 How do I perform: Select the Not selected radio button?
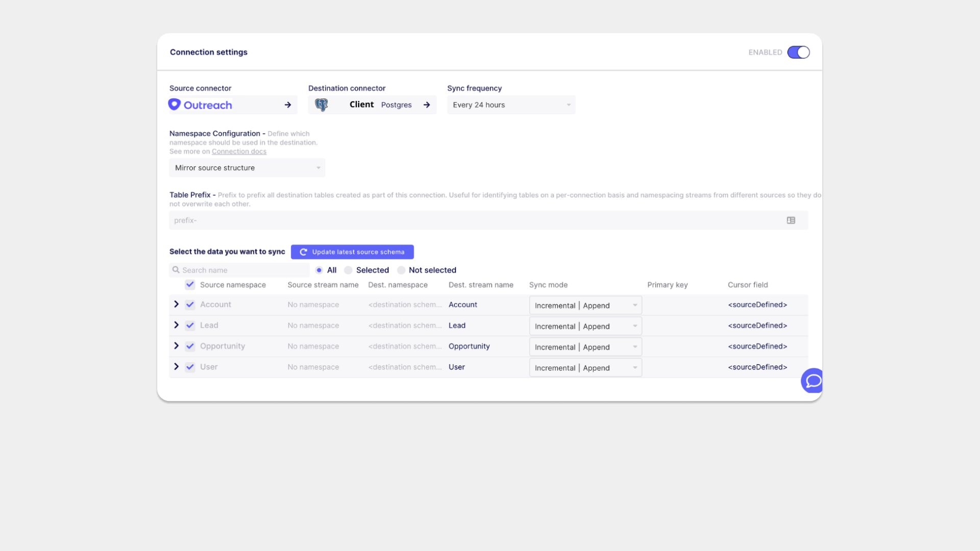[x=401, y=270]
